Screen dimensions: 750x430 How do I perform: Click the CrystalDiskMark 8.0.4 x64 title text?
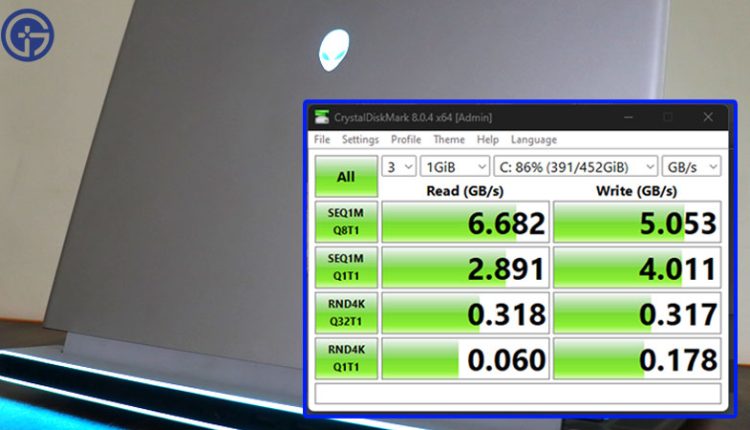413,118
